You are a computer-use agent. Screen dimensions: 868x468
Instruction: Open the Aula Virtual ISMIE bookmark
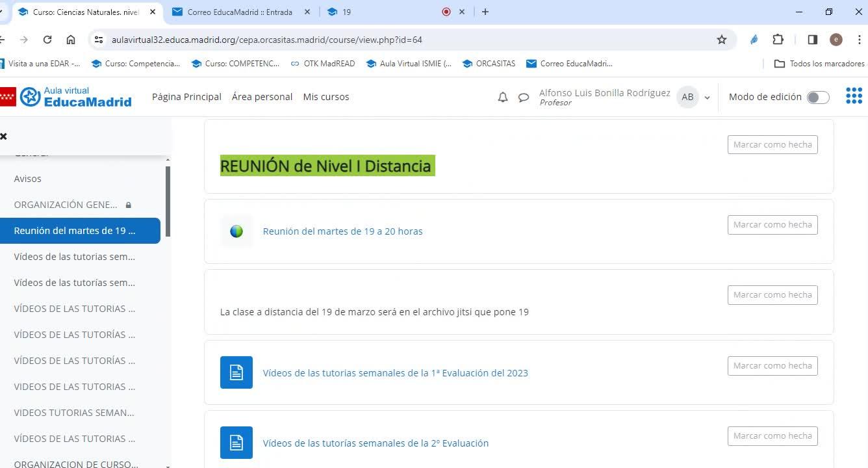(409, 64)
